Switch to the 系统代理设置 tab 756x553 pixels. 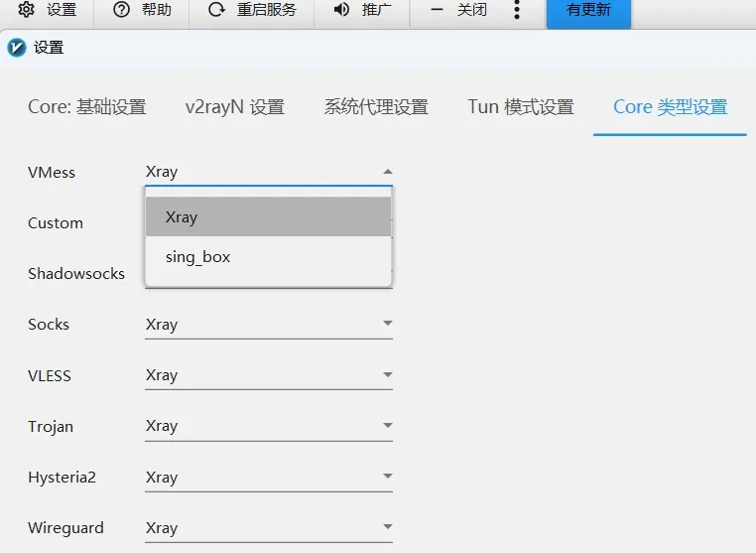[376, 107]
